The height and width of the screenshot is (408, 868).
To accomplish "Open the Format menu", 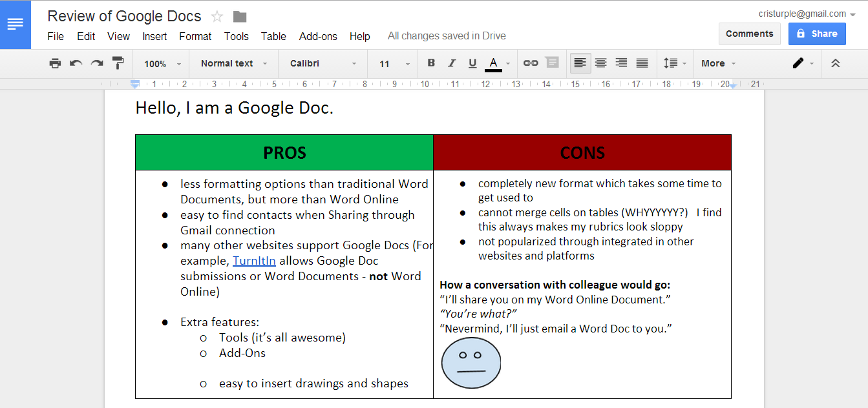I will 195,36.
